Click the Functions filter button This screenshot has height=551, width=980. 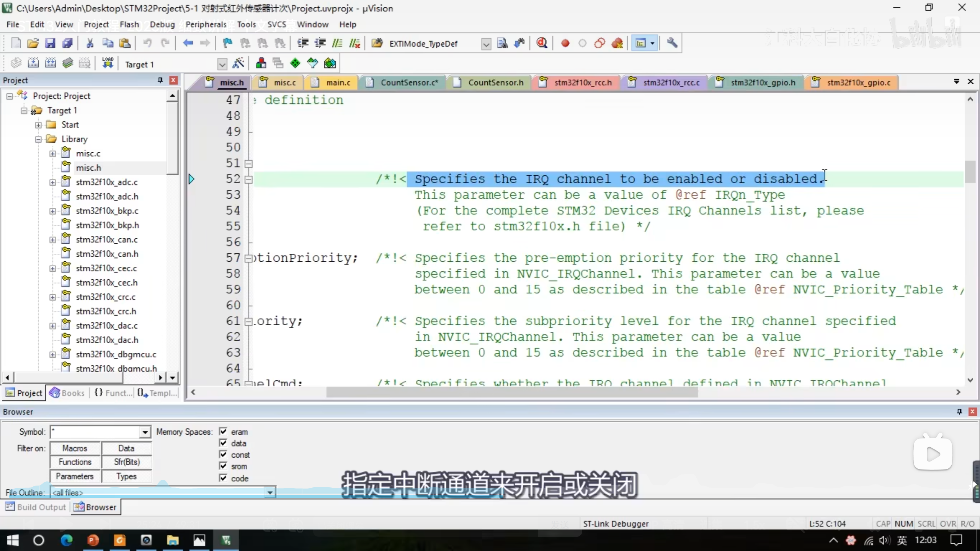75,462
